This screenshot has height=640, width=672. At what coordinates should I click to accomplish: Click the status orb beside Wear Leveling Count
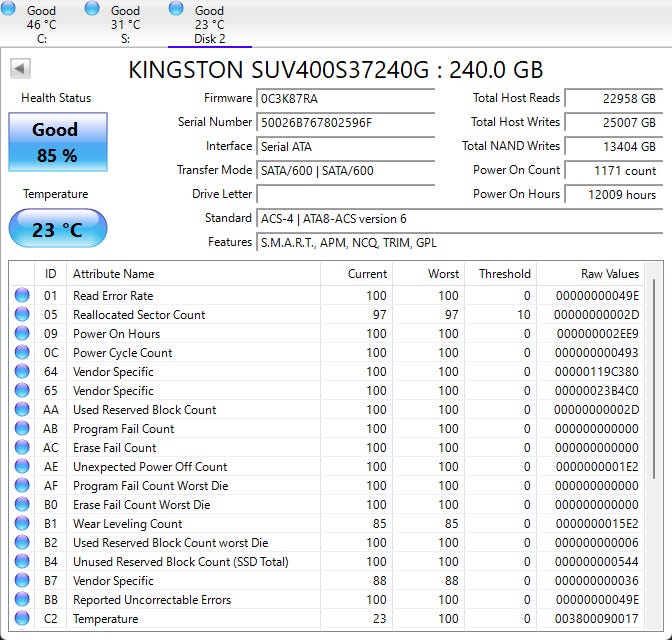(x=22, y=524)
